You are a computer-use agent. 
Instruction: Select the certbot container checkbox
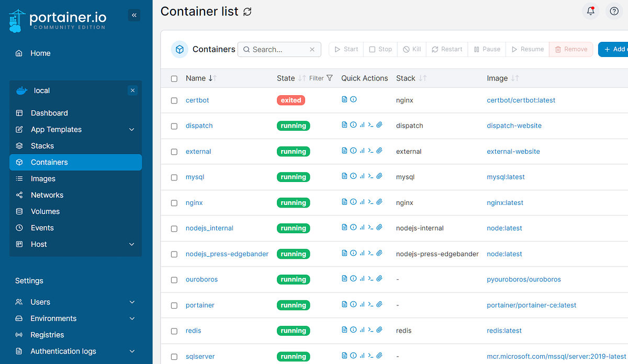pos(174,100)
